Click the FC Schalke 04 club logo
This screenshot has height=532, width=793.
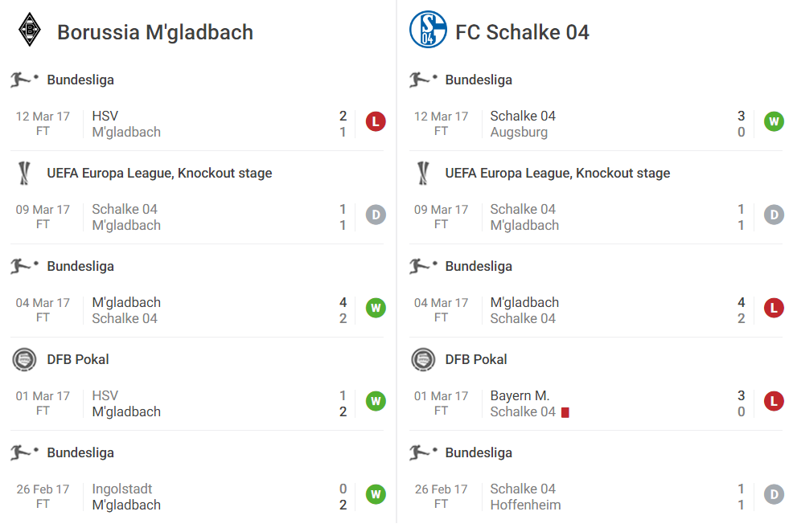[x=428, y=30]
